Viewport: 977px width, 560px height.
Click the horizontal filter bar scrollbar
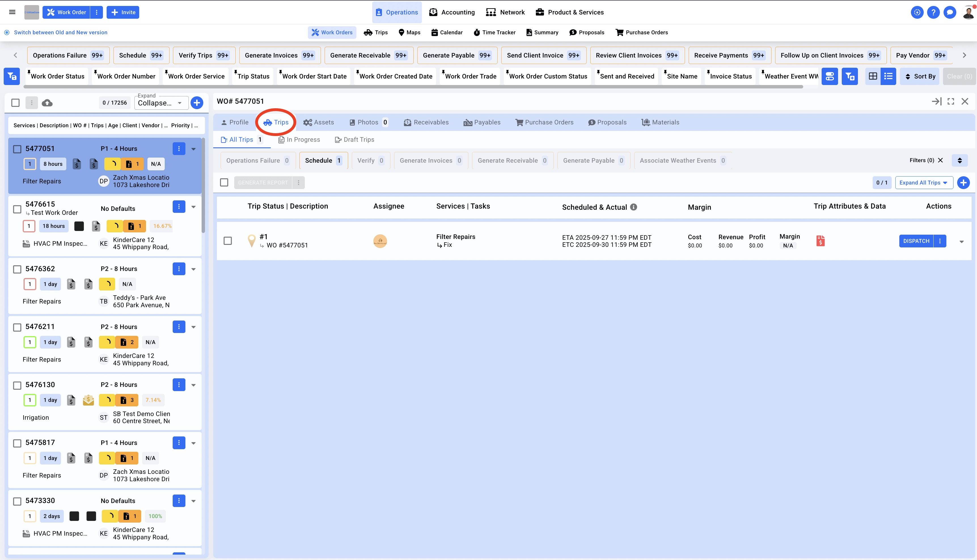pos(413,87)
